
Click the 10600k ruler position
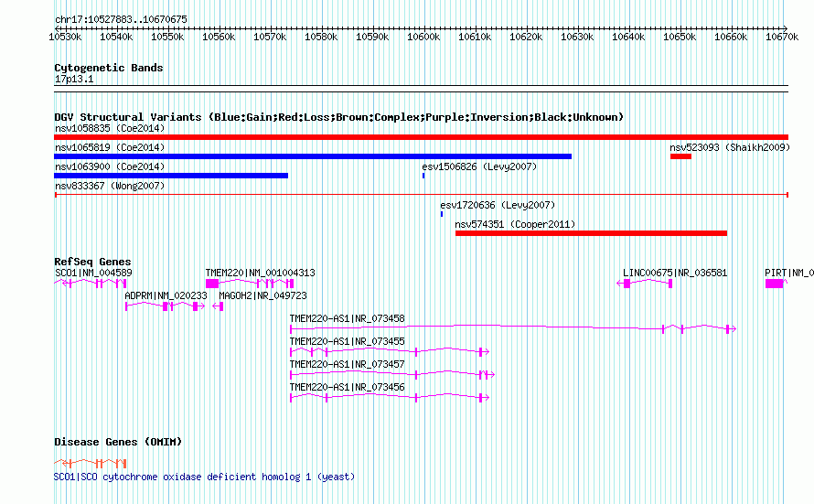423,37
